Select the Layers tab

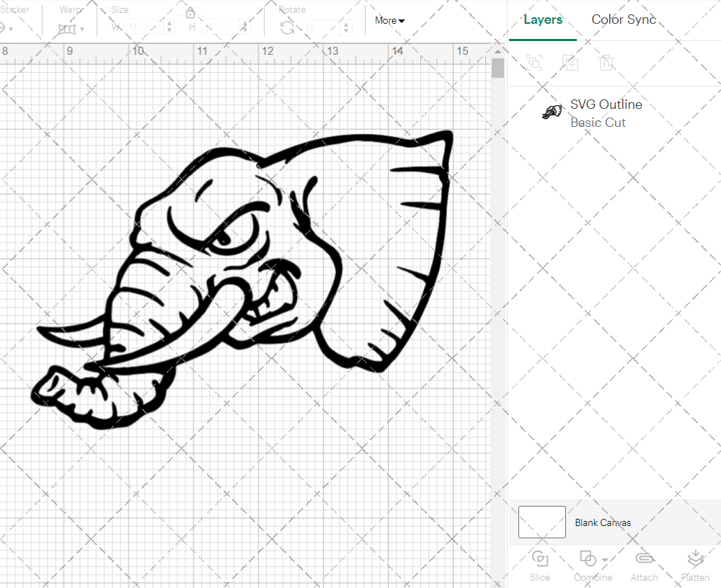(x=543, y=19)
